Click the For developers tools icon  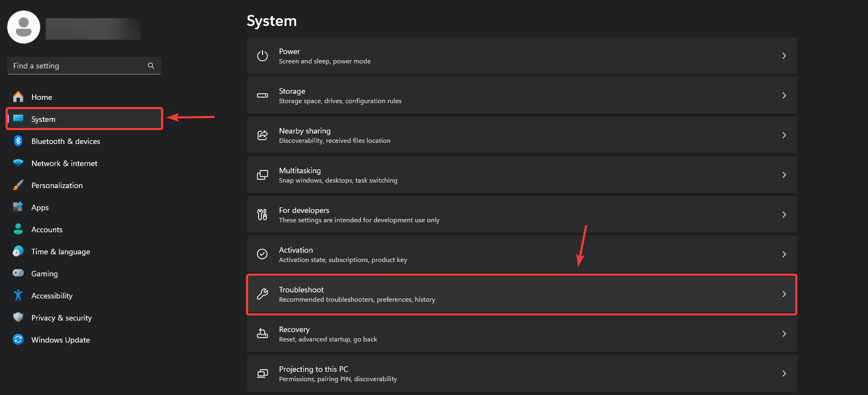click(262, 215)
